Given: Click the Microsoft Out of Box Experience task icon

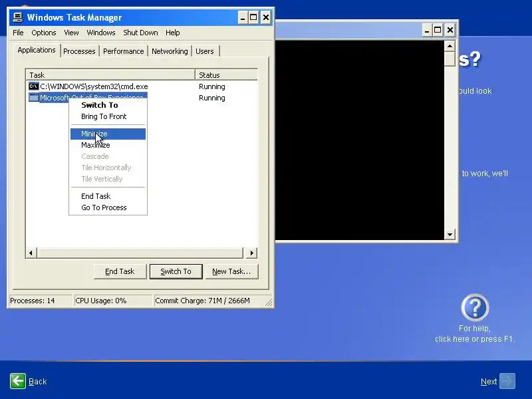Looking at the screenshot, I should (x=34, y=98).
